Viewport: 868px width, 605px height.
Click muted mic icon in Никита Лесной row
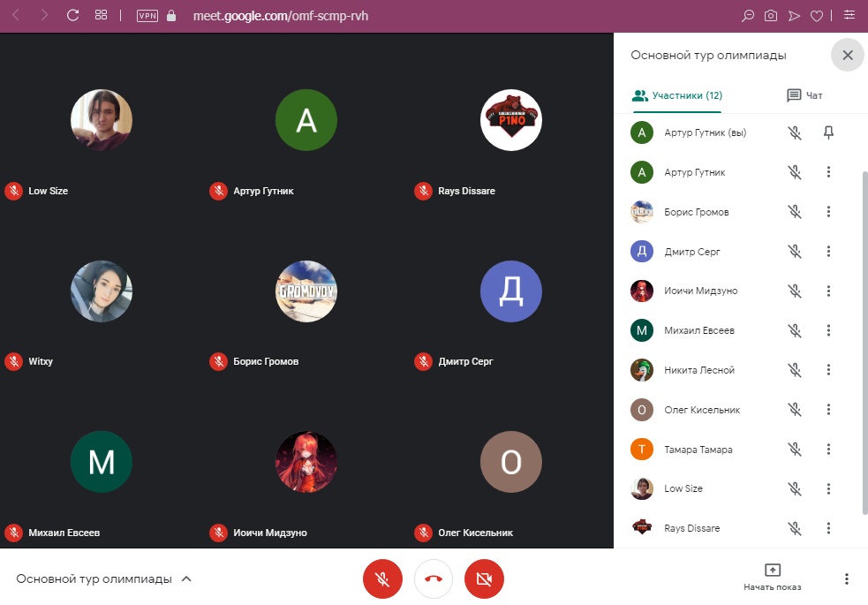pyautogui.click(x=795, y=370)
